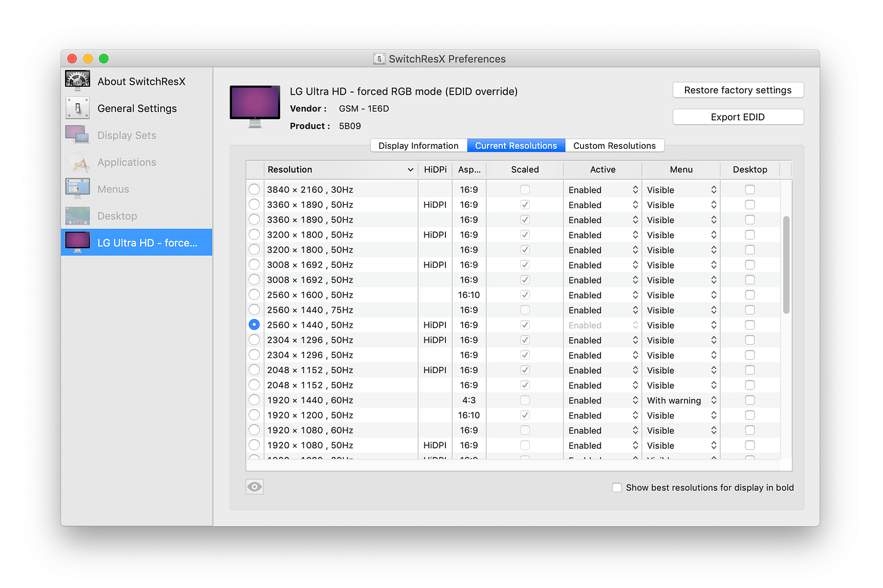This screenshot has width=883, height=588.
Task: Select the 3840 × 2160, 30Hz resolution radio
Action: pyautogui.click(x=254, y=189)
